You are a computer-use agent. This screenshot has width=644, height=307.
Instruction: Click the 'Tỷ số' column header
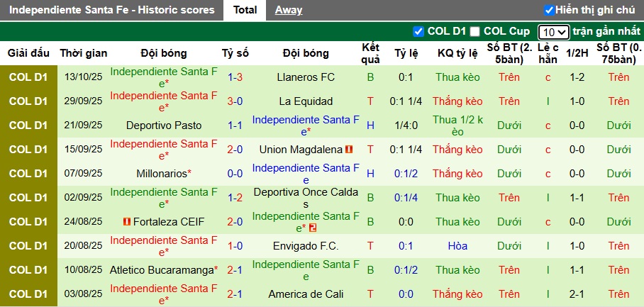tap(235, 53)
